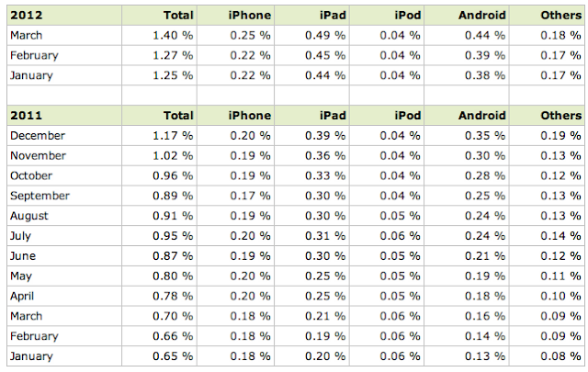Select the Android column header in 2012 table
The image size is (588, 372).
481,15
